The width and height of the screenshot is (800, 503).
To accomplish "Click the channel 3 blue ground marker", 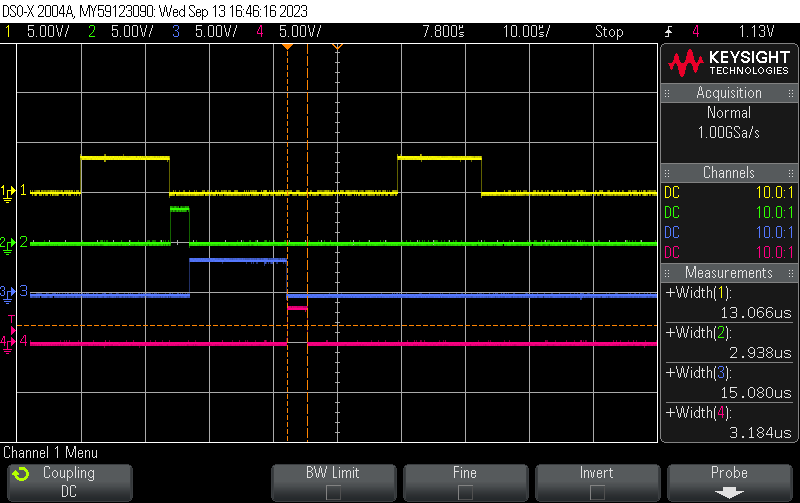I will click(x=9, y=293).
